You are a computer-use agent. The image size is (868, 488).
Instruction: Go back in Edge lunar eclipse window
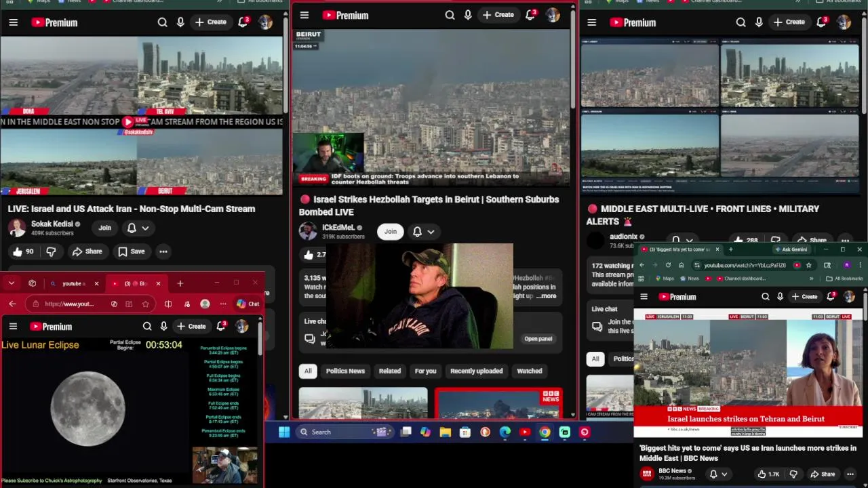pyautogui.click(x=12, y=304)
